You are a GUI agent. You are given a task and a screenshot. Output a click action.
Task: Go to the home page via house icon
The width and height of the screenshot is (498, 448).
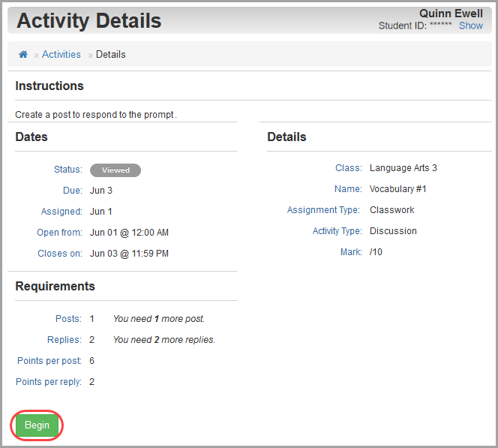click(x=23, y=54)
